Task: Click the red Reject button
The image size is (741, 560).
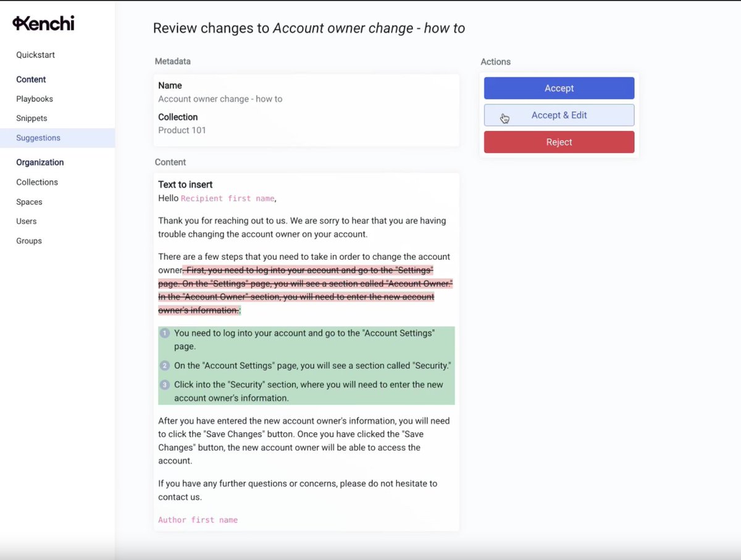Action: [x=559, y=142]
